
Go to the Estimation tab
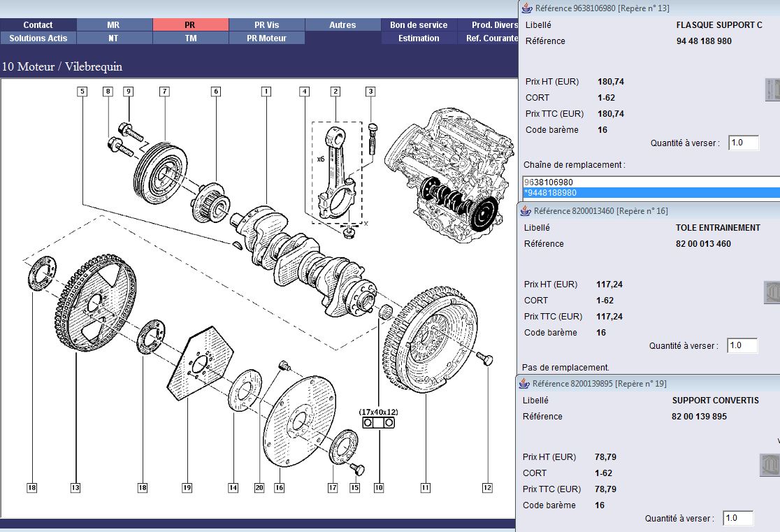point(419,38)
